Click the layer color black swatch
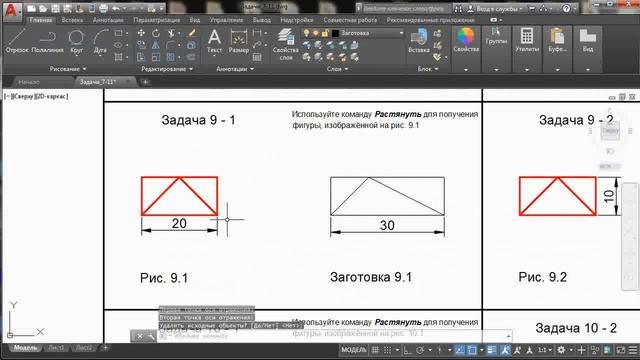 335,33
